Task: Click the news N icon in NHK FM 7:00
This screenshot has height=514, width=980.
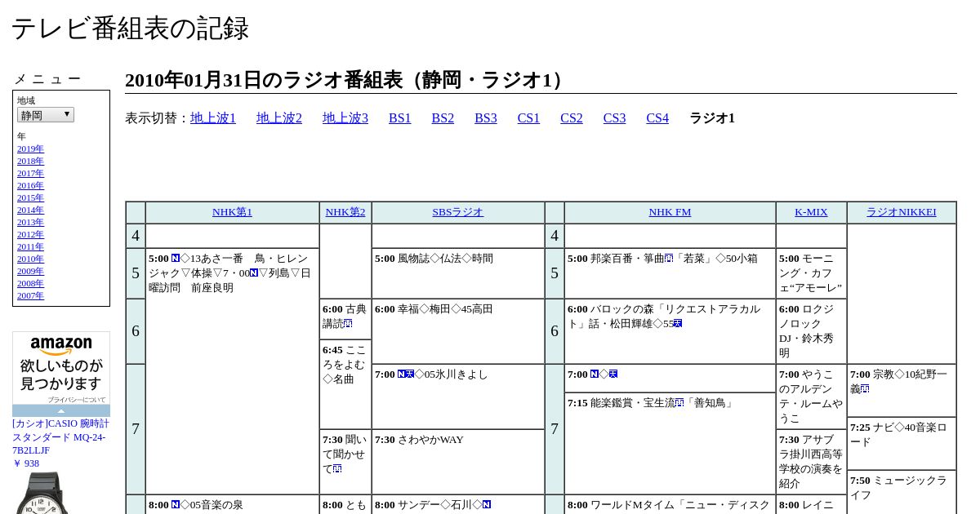Action: (x=595, y=374)
